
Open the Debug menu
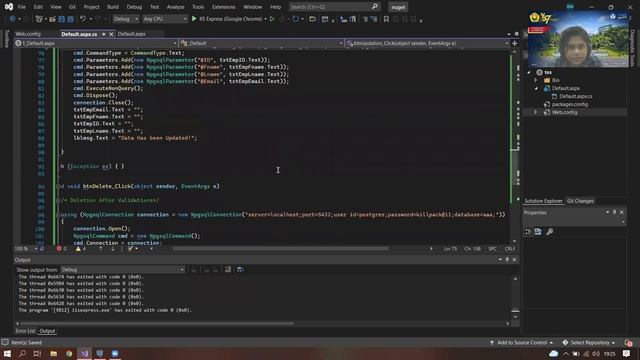[x=134, y=7]
